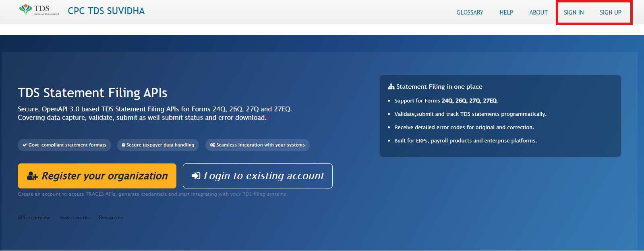Open the GLOSSARY menu item
Screen dimensions: 644x251
tap(470, 13)
